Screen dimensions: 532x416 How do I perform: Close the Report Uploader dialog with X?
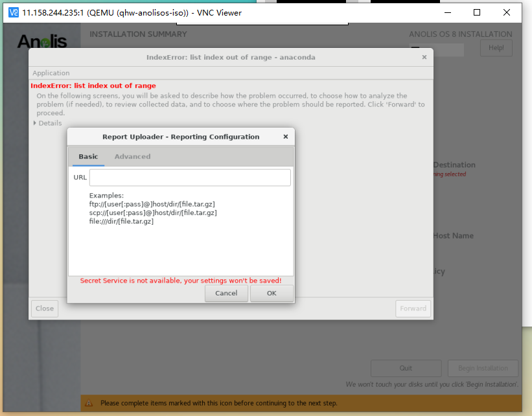coord(285,137)
